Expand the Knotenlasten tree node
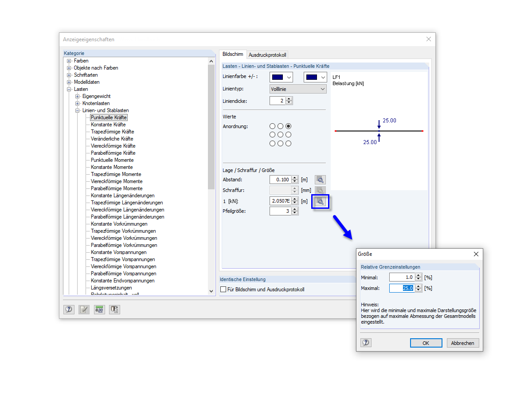The height and width of the screenshot is (399, 532). click(x=77, y=103)
